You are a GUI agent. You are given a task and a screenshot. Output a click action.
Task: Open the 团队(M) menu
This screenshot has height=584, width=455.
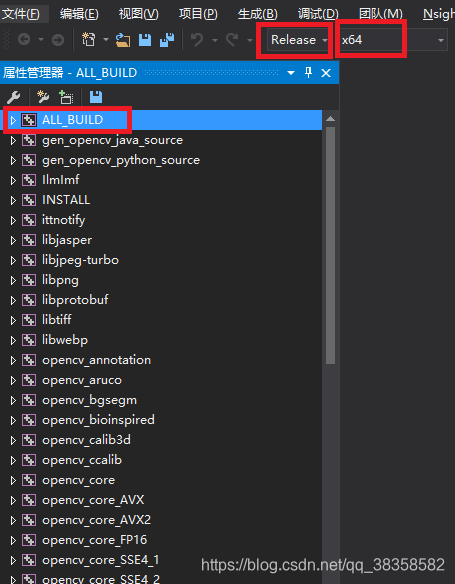click(x=380, y=14)
